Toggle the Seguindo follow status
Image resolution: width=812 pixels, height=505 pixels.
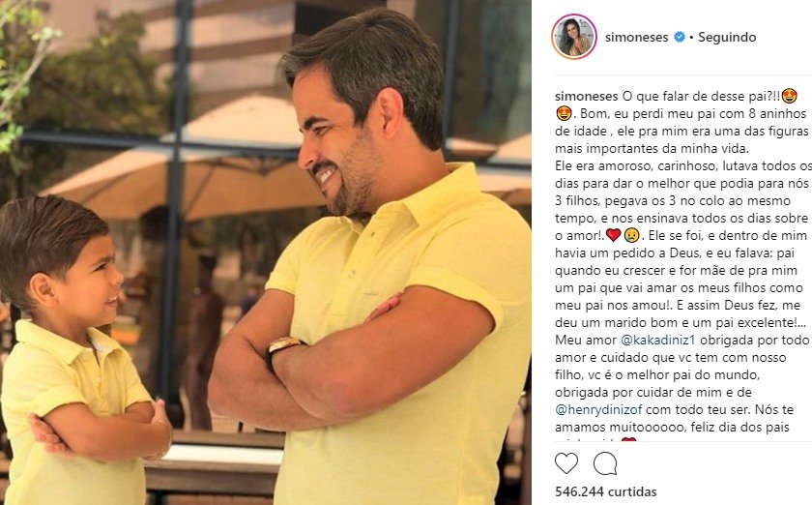pos(727,38)
